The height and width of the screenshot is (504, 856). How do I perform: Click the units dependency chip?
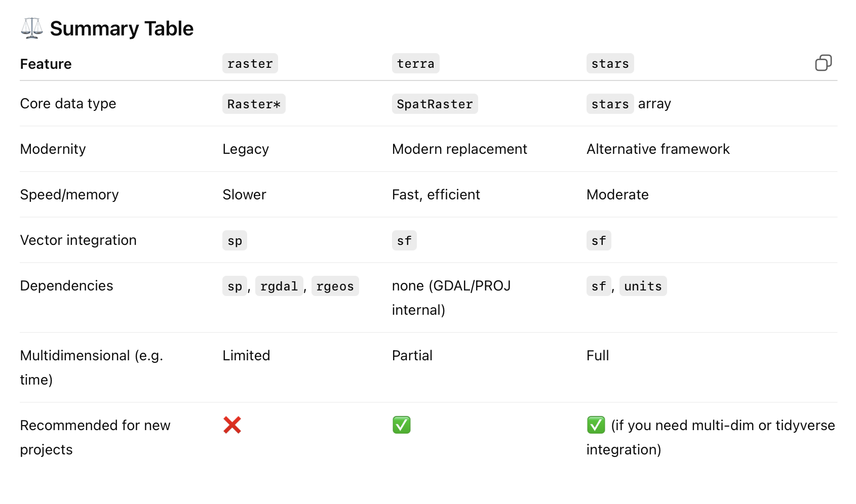pyautogui.click(x=643, y=286)
